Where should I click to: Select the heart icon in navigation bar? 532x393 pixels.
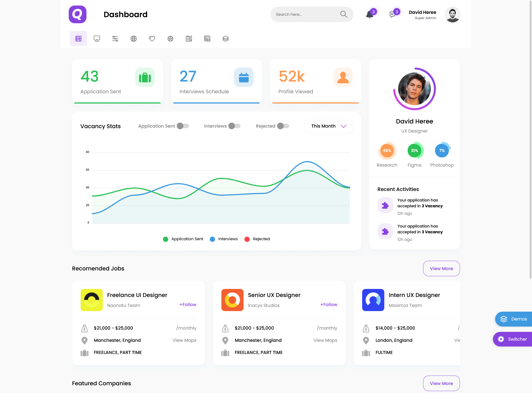click(x=152, y=39)
